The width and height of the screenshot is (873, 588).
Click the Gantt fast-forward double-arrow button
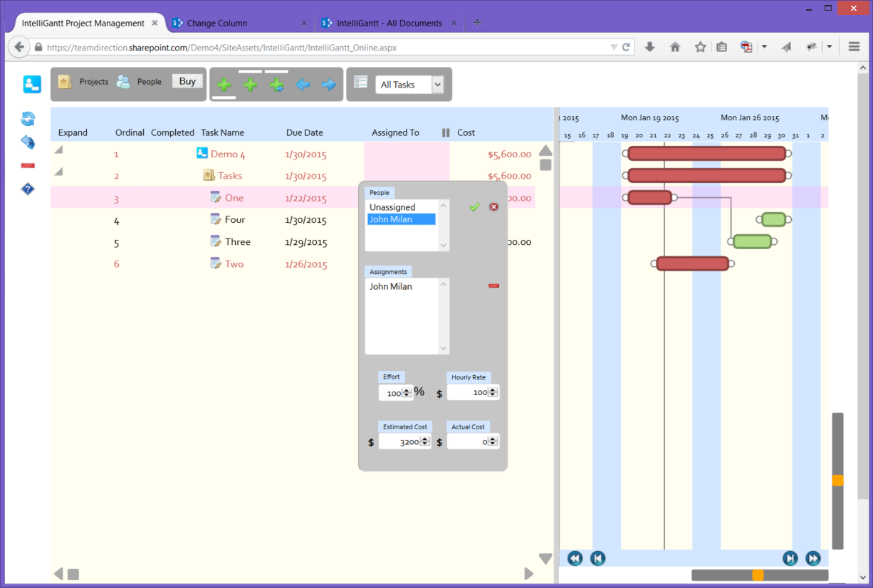click(x=813, y=559)
